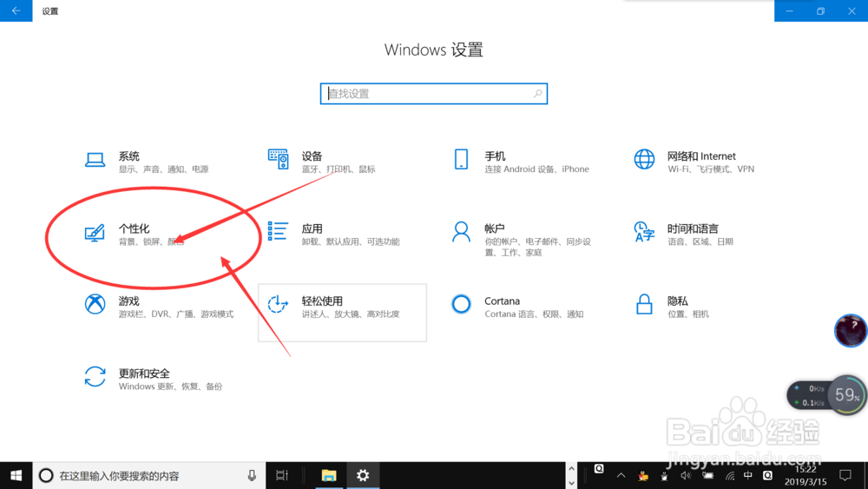Open File Explorer from the taskbar
Screen dimensions: 868x489
pyautogui.click(x=329, y=475)
